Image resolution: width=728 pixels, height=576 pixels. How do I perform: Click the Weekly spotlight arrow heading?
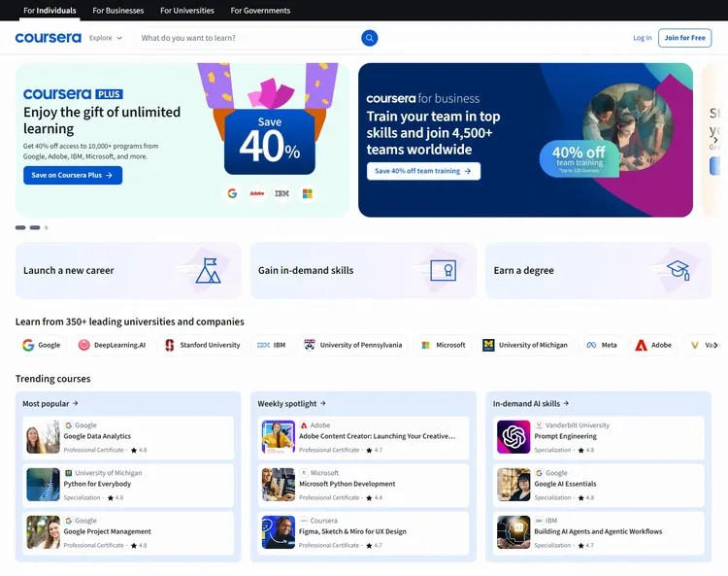(291, 404)
